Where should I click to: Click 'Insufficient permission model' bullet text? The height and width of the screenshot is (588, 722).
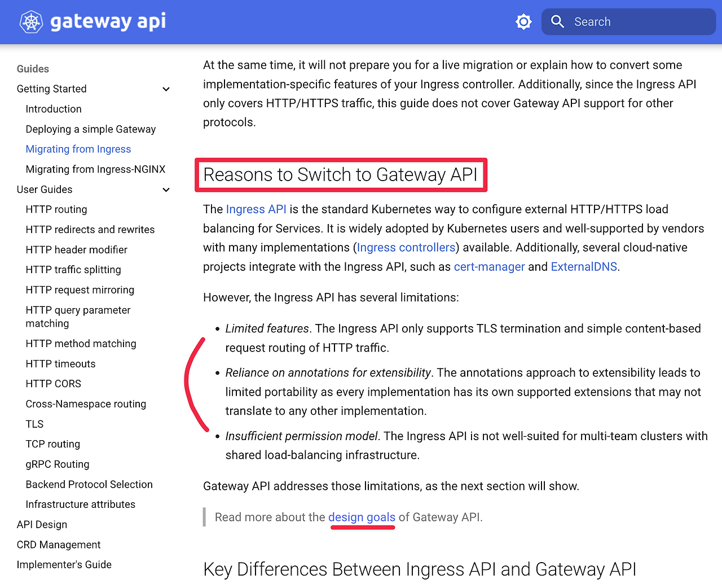point(302,436)
